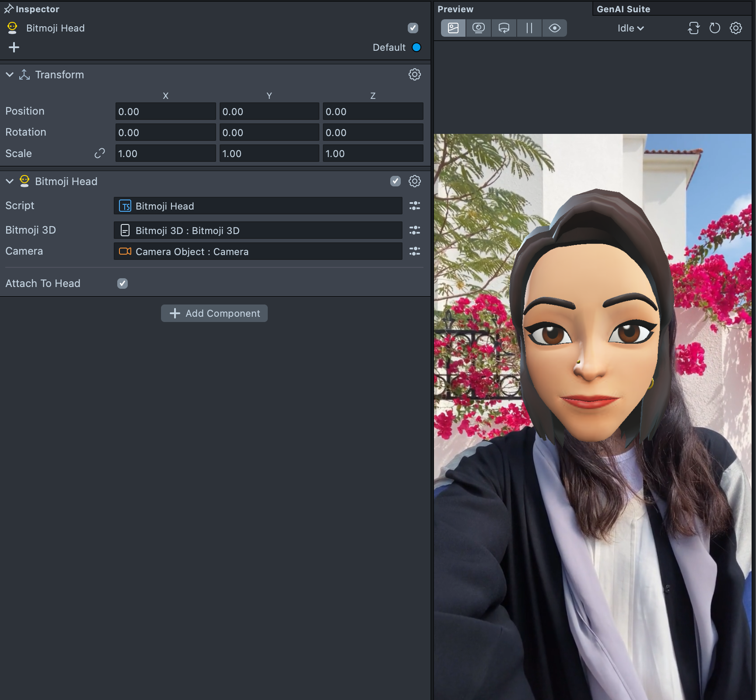Click the preview refresh icon
The width and height of the screenshot is (756, 700).
[x=714, y=28]
